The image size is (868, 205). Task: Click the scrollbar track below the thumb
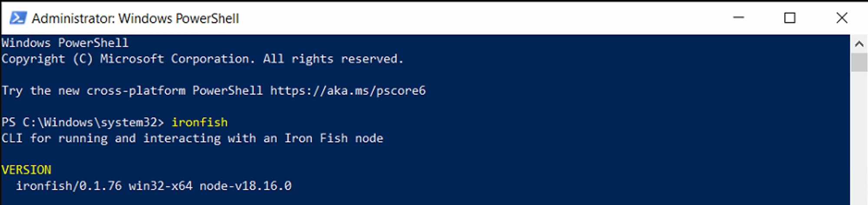pos(859,139)
